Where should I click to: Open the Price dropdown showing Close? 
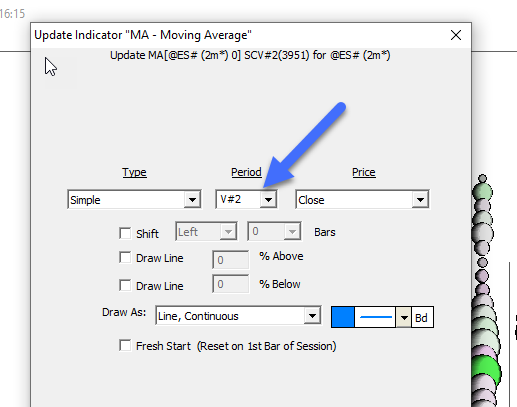[362, 200]
